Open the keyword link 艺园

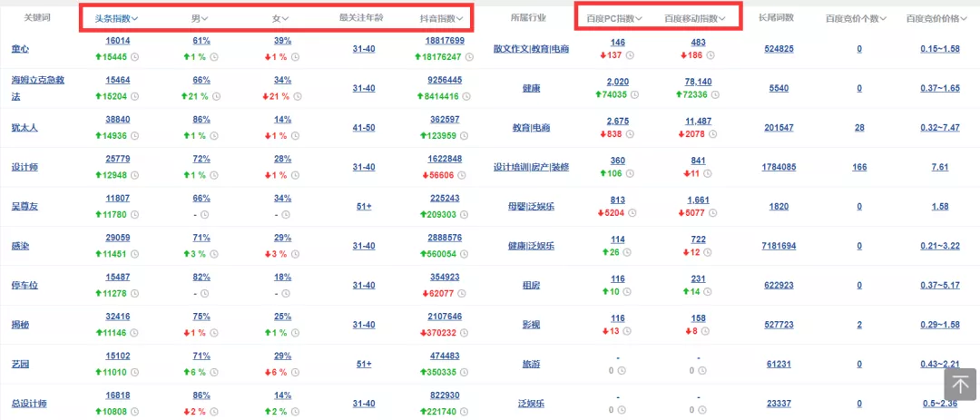pyautogui.click(x=21, y=364)
